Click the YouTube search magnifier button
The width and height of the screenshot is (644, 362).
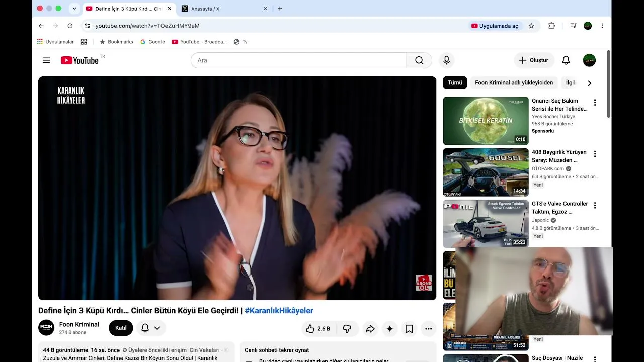(x=419, y=60)
